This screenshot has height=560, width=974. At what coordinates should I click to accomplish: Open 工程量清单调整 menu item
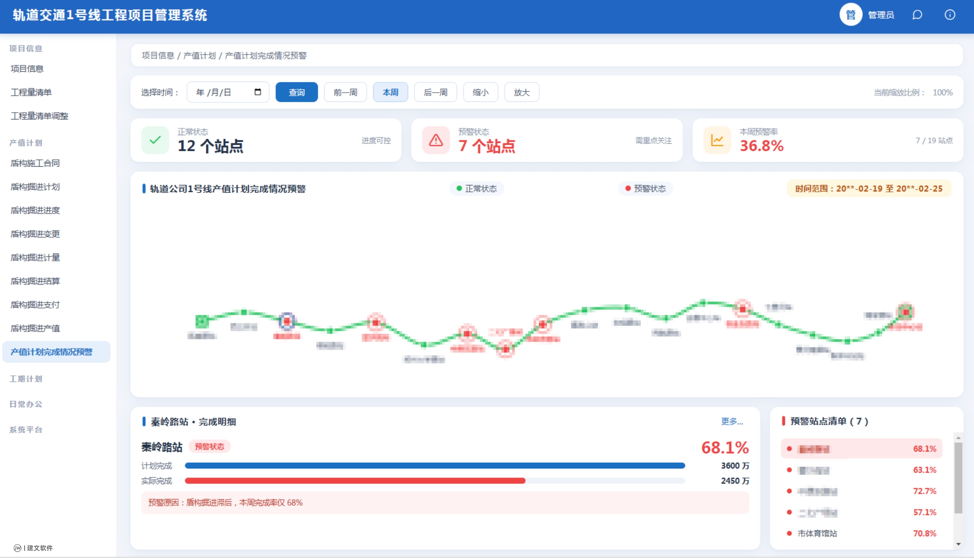click(x=39, y=116)
